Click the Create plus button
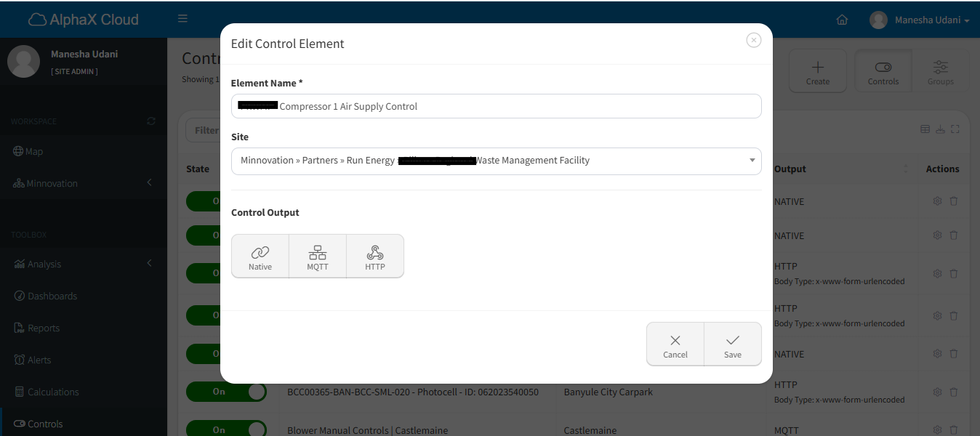The height and width of the screenshot is (436, 980). (x=817, y=71)
